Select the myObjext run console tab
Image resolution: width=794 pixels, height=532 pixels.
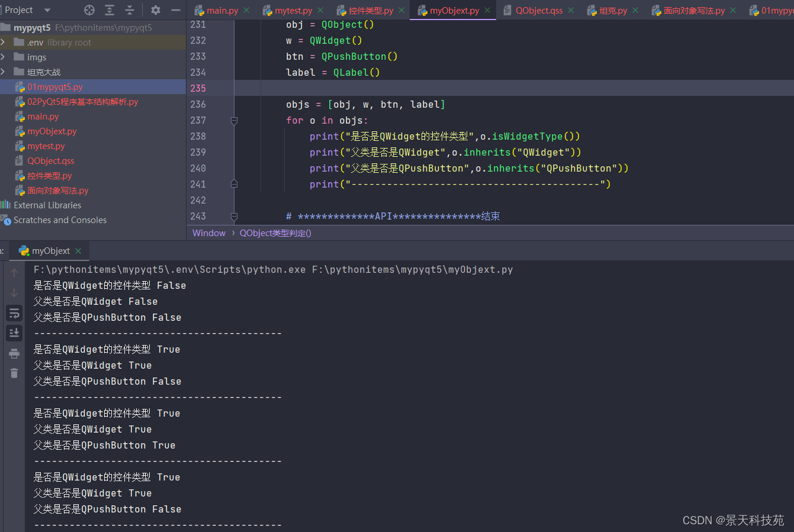tap(50, 251)
